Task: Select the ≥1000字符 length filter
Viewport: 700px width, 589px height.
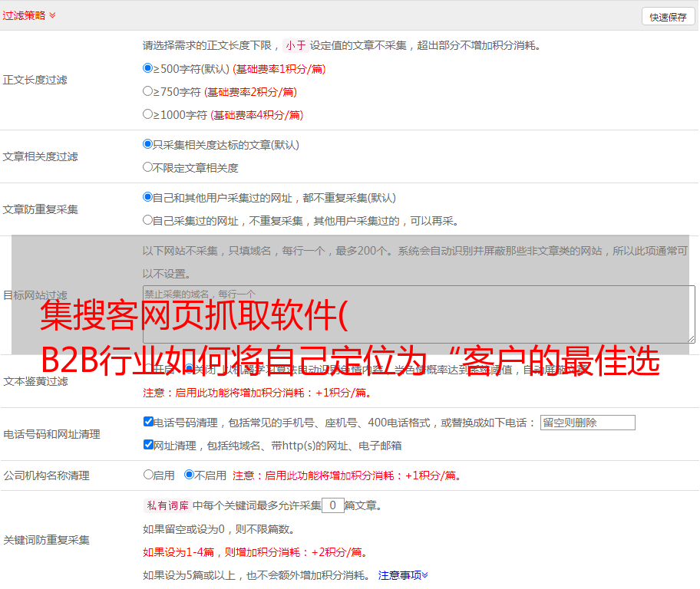Action: coord(148,114)
